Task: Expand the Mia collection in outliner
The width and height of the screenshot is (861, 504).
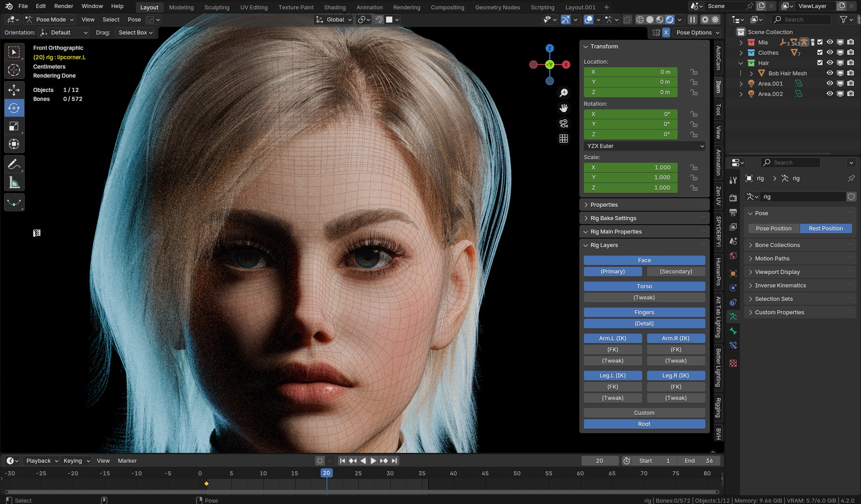Action: coord(741,42)
